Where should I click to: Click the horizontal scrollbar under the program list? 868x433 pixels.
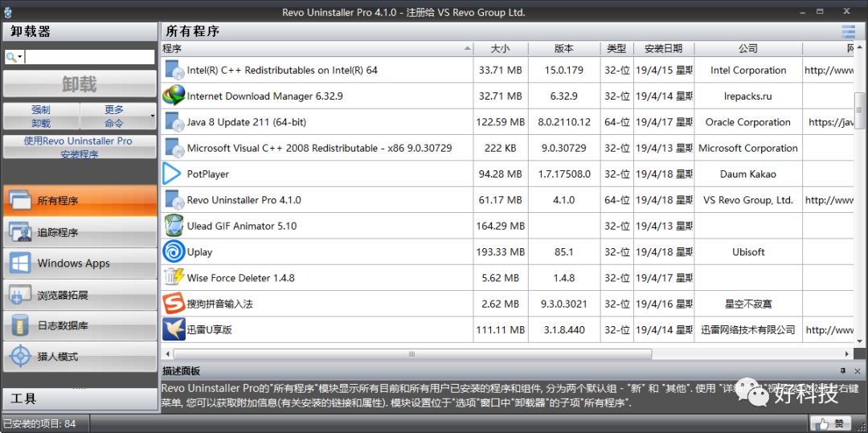point(412,353)
